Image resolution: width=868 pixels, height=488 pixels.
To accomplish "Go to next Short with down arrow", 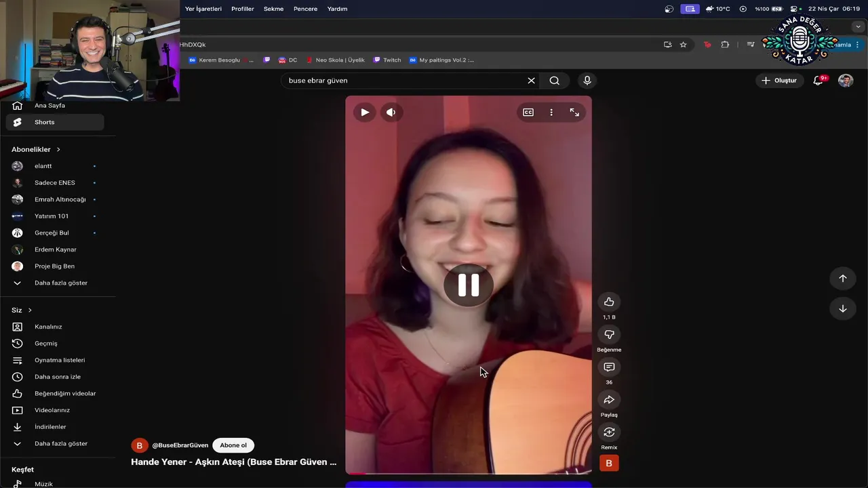I will pyautogui.click(x=843, y=308).
